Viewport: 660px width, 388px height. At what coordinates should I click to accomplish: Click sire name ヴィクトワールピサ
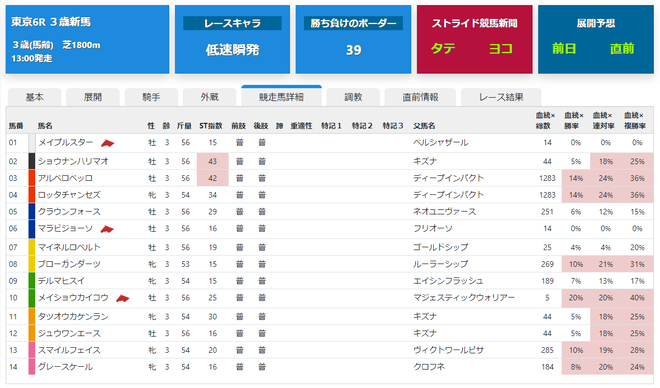coord(448,350)
